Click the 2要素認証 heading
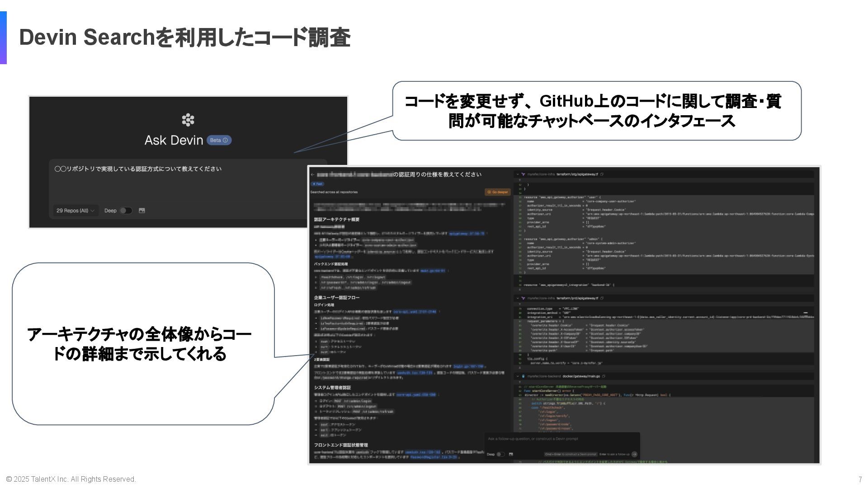The height and width of the screenshot is (488, 868). coord(322,360)
